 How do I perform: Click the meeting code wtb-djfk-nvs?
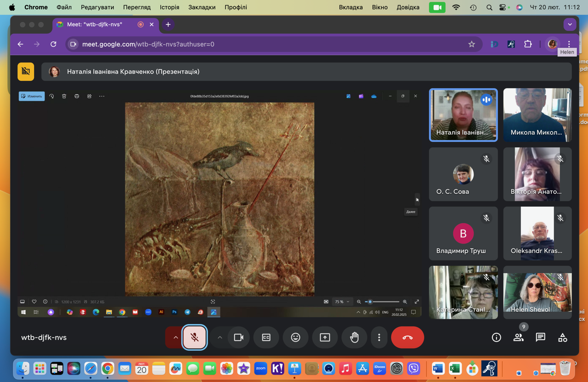click(44, 337)
